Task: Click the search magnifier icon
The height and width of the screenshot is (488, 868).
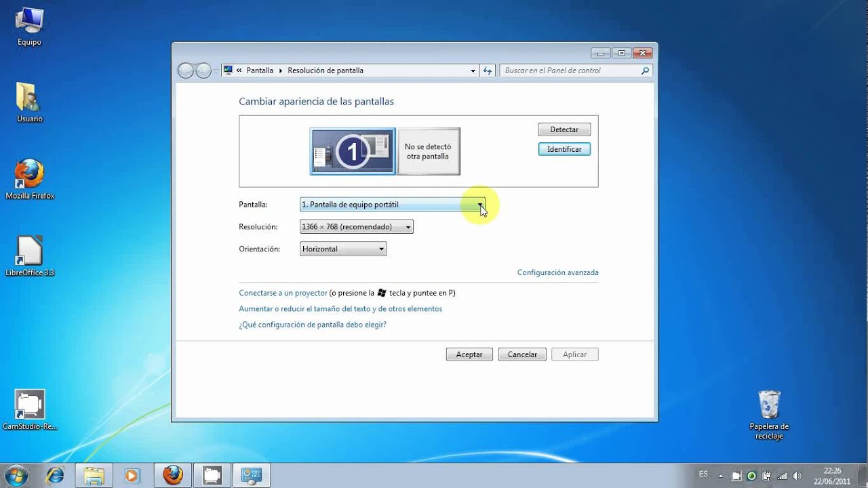Action: click(645, 70)
